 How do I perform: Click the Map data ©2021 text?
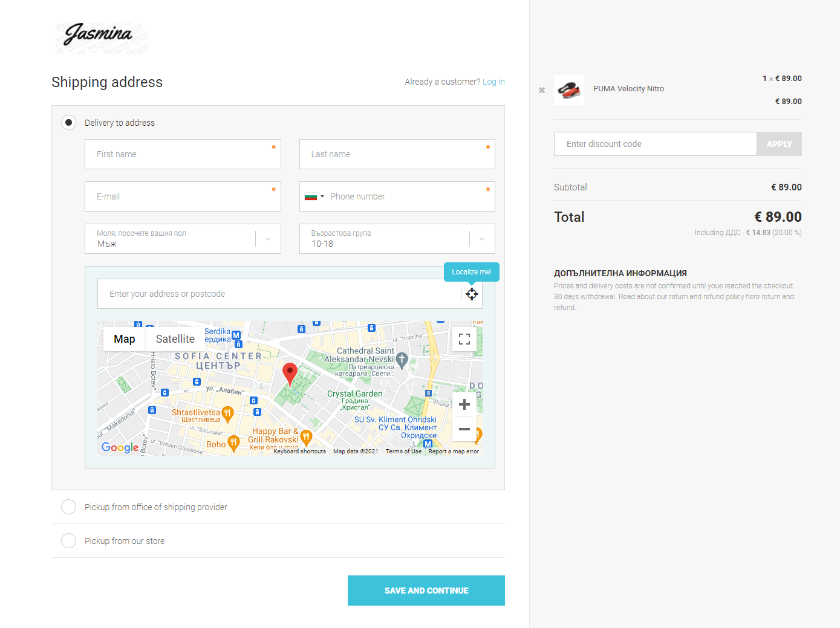(356, 452)
